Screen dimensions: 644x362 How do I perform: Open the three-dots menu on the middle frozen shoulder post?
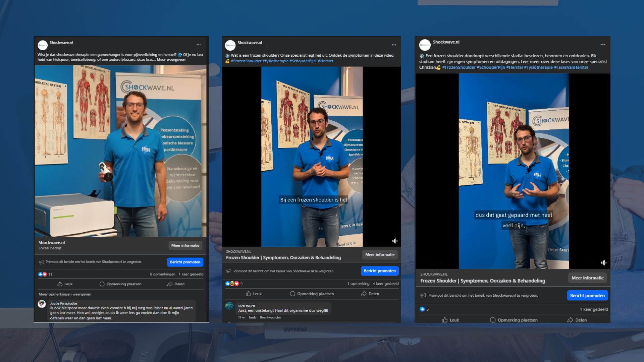(x=394, y=45)
